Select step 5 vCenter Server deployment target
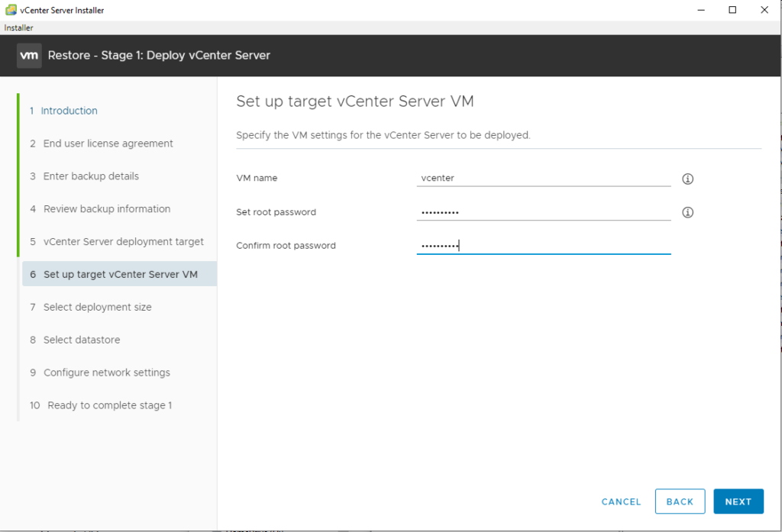Image resolution: width=782 pixels, height=532 pixels. pyautogui.click(x=117, y=242)
